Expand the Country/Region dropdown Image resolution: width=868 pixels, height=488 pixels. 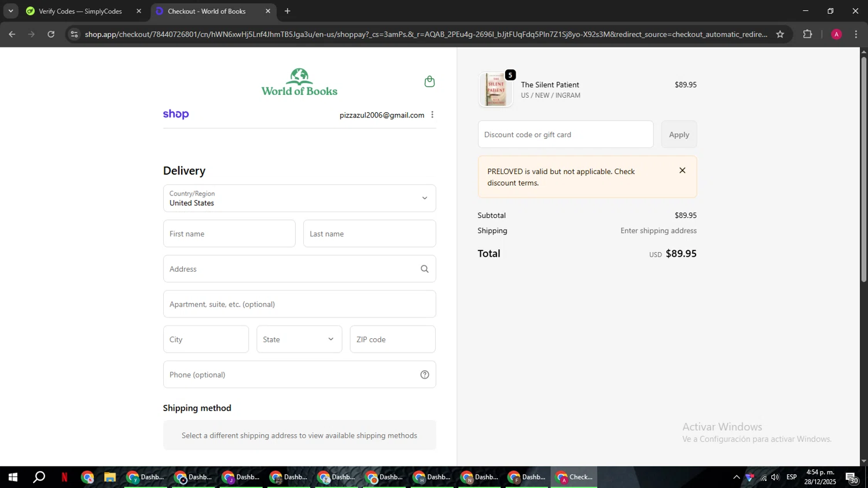(299, 198)
